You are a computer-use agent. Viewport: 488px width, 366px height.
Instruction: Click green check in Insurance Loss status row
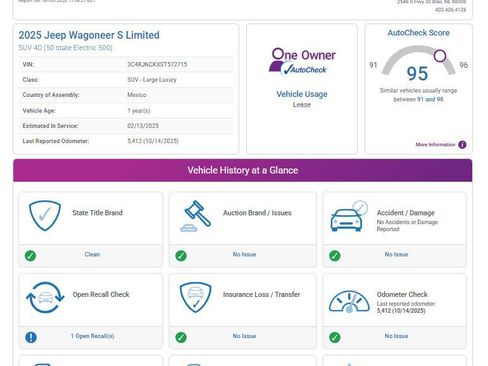tap(181, 337)
